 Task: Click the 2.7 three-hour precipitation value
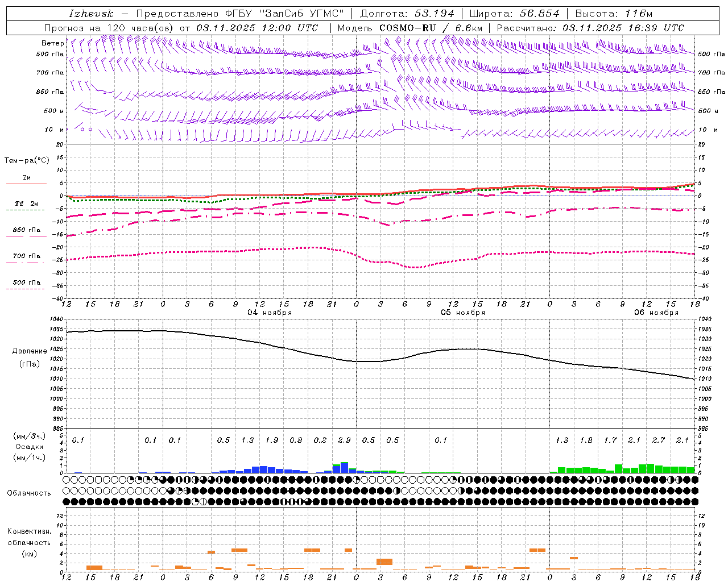click(659, 440)
